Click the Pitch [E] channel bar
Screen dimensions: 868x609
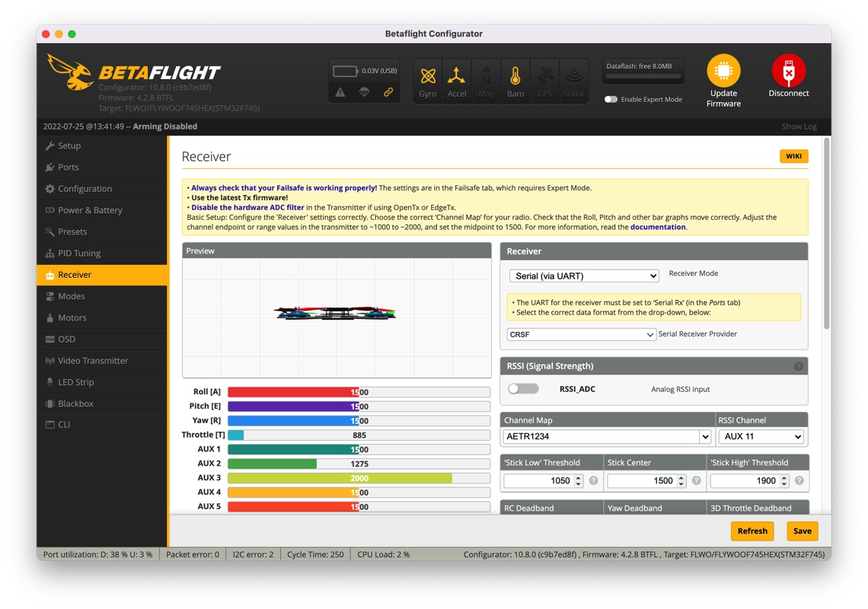point(359,407)
